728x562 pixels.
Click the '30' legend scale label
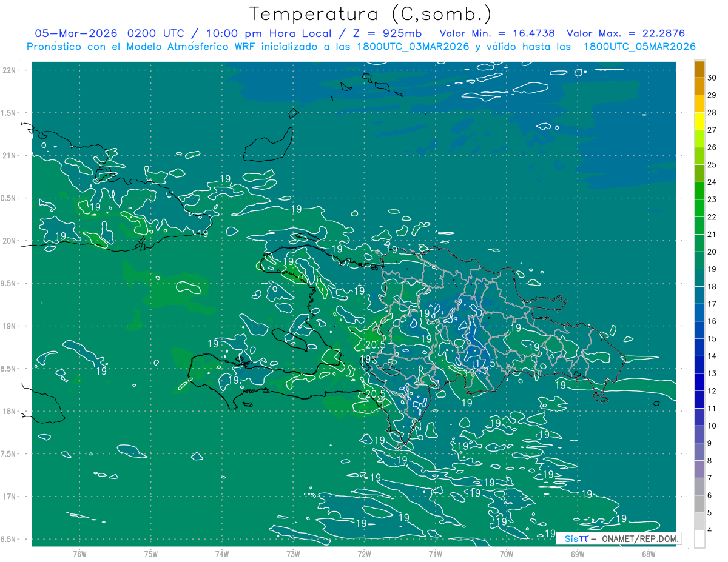click(712, 78)
